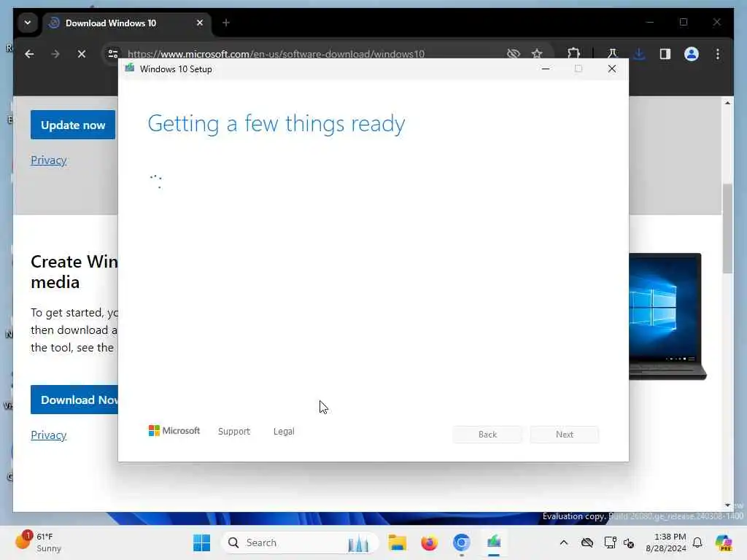Click the scrollbar down arrow on the page

pos(727,505)
